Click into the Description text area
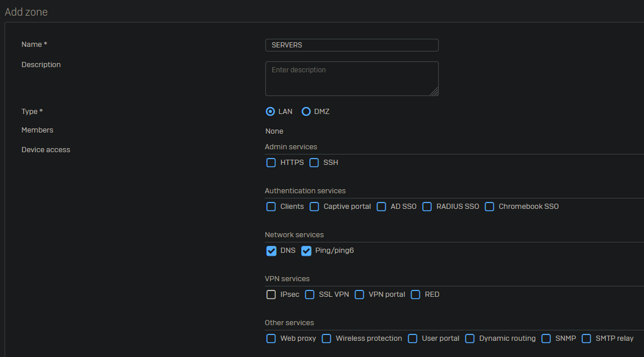This screenshot has width=644, height=357. (351, 79)
